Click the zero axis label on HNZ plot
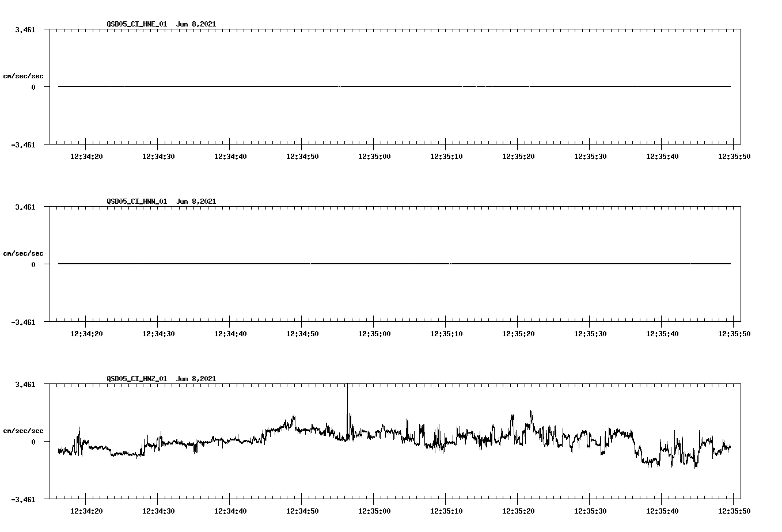This screenshot has height=532, width=782. (x=33, y=442)
